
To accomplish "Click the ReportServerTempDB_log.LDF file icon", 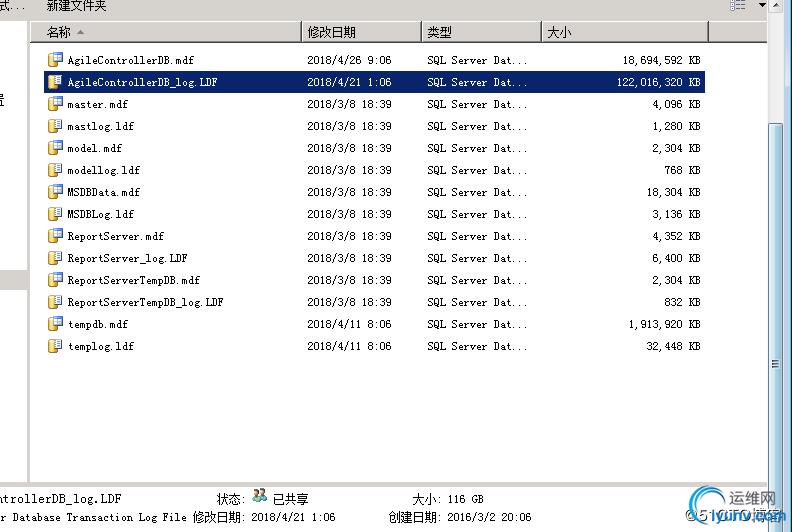I will click(55, 302).
